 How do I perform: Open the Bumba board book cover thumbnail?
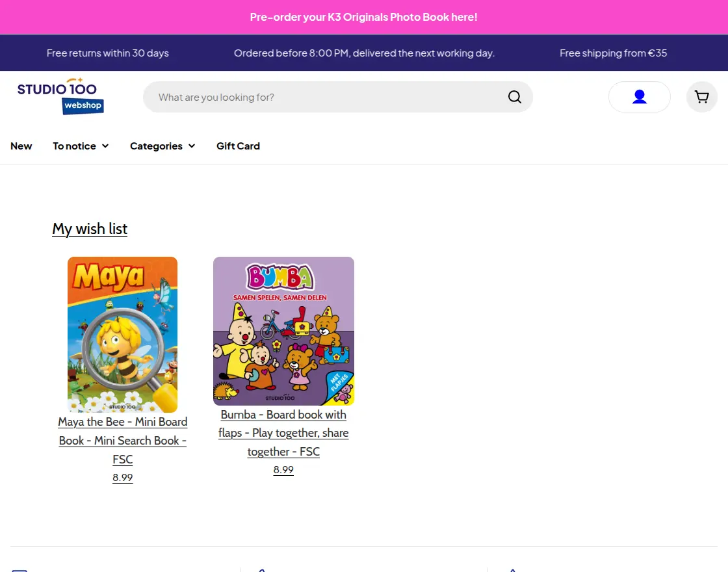283,331
